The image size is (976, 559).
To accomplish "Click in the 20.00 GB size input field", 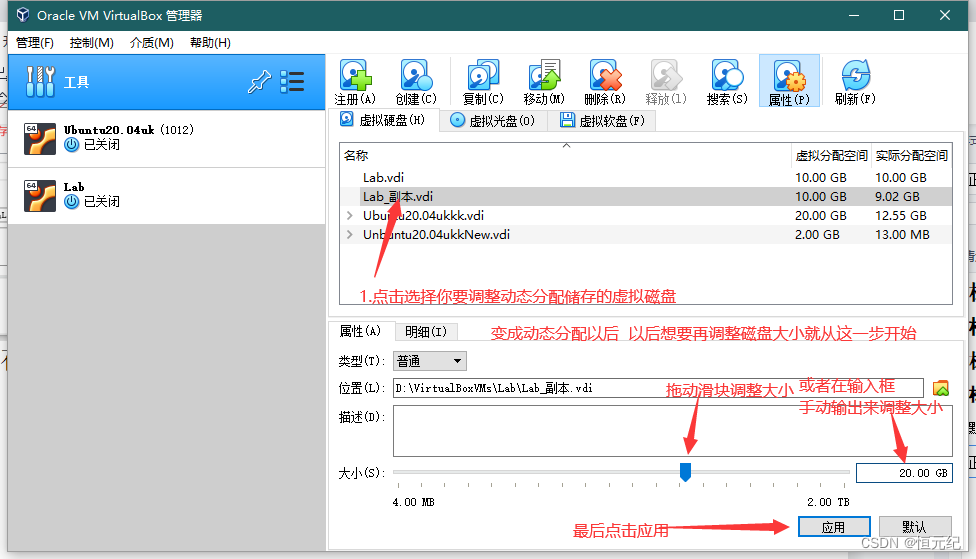I will pyautogui.click(x=904, y=473).
